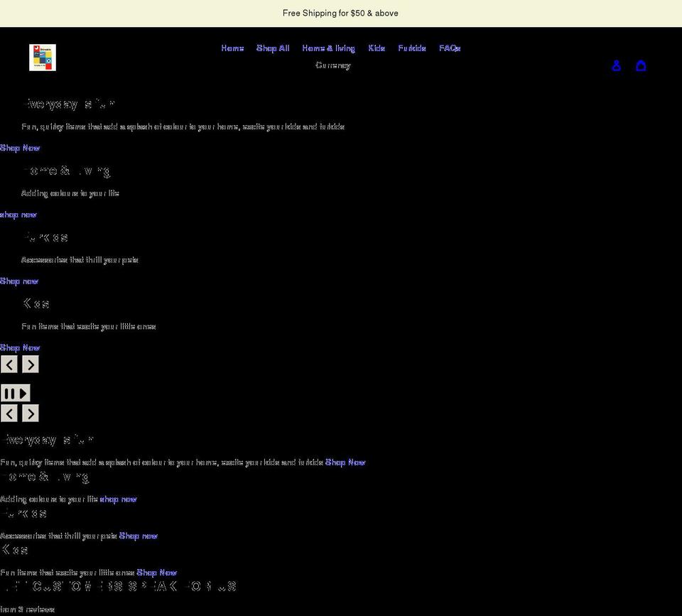682x616 pixels.
Task: Open the item 3 reviews link
Action: pos(27,609)
